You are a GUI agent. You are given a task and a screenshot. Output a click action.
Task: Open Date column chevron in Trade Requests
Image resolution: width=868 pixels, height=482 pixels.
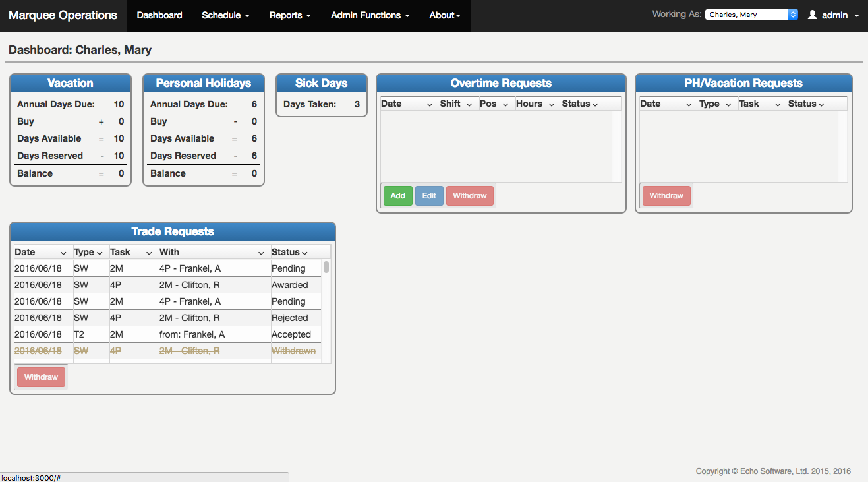pyautogui.click(x=63, y=253)
